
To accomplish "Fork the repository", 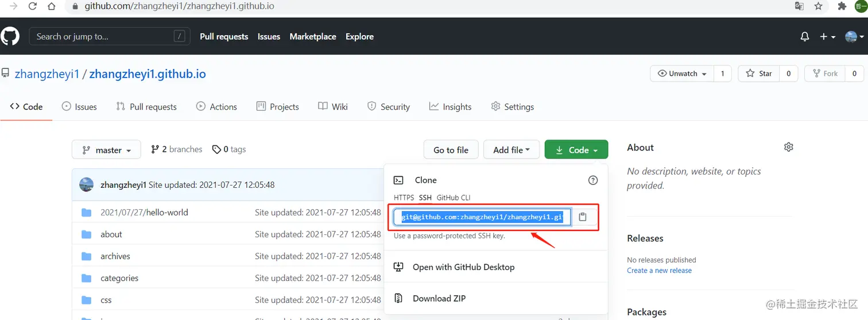I will [824, 74].
